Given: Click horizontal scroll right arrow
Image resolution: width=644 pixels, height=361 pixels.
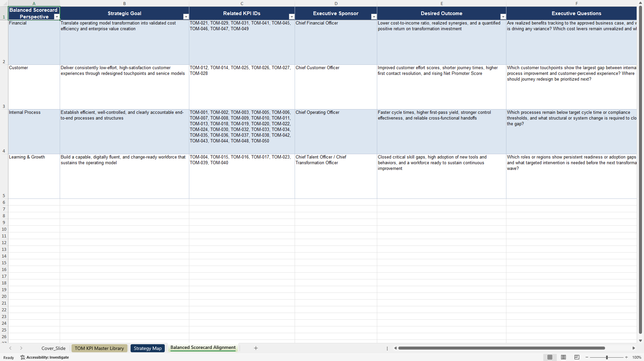Looking at the screenshot, I should (634, 348).
